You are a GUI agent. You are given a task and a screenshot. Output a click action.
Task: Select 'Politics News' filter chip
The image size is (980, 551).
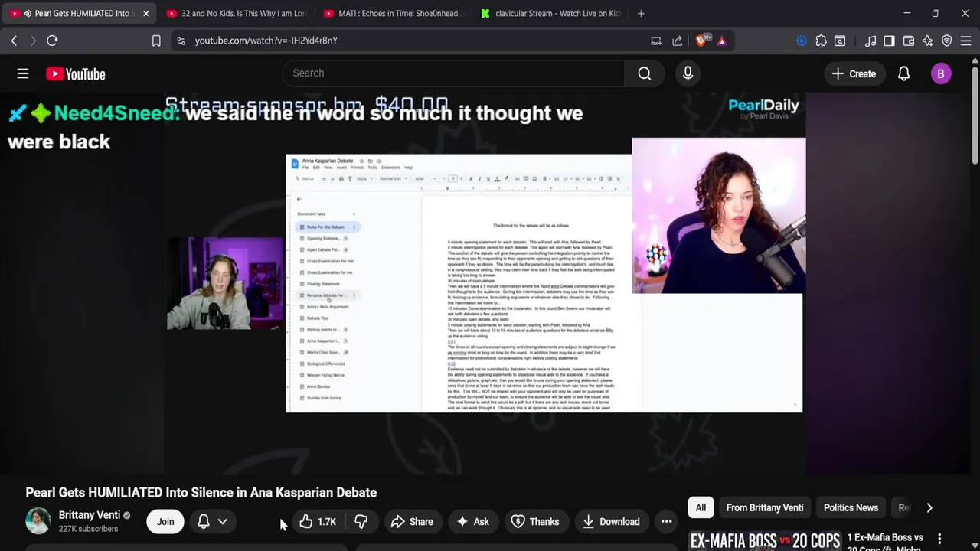tap(851, 507)
